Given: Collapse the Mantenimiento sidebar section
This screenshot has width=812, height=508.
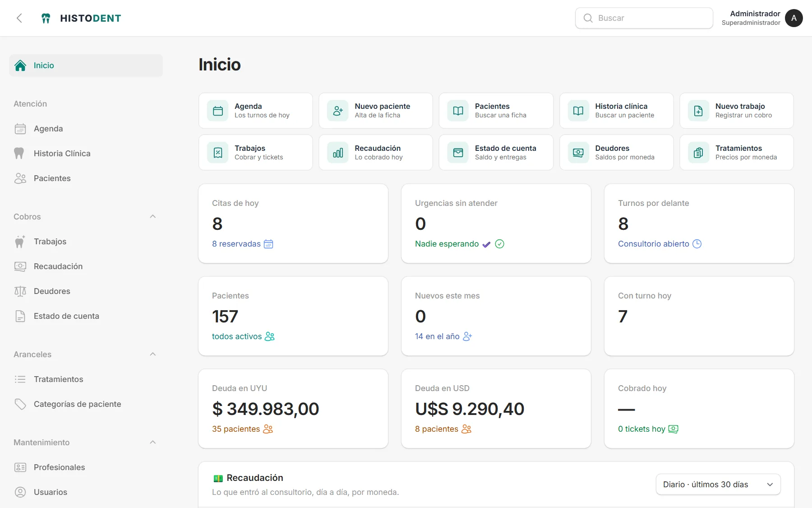Looking at the screenshot, I should [153, 443].
